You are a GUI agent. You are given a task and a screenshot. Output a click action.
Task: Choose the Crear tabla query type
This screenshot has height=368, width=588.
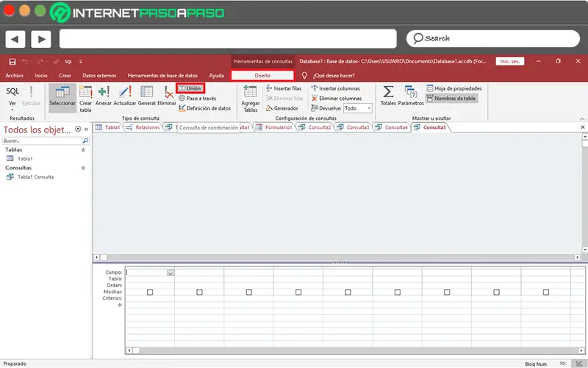85,99
